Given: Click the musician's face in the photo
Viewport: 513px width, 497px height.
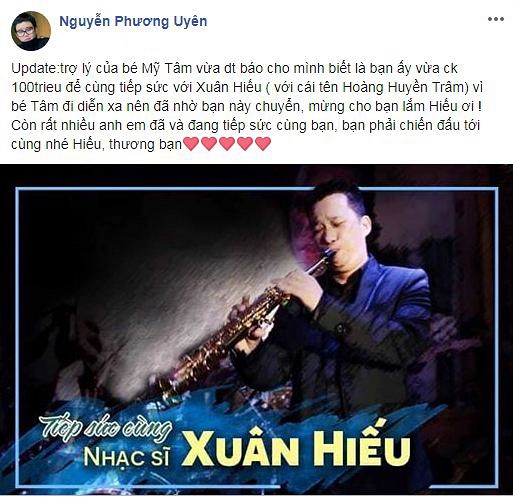Looking at the screenshot, I should 333,230.
